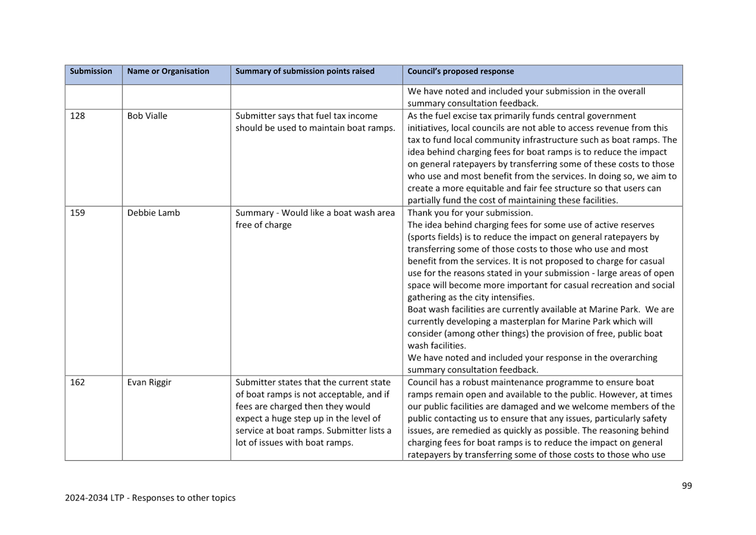This screenshot has height=535, width=756.
Task: Click 'Summary of submission points raised' header
Action: pos(305,71)
